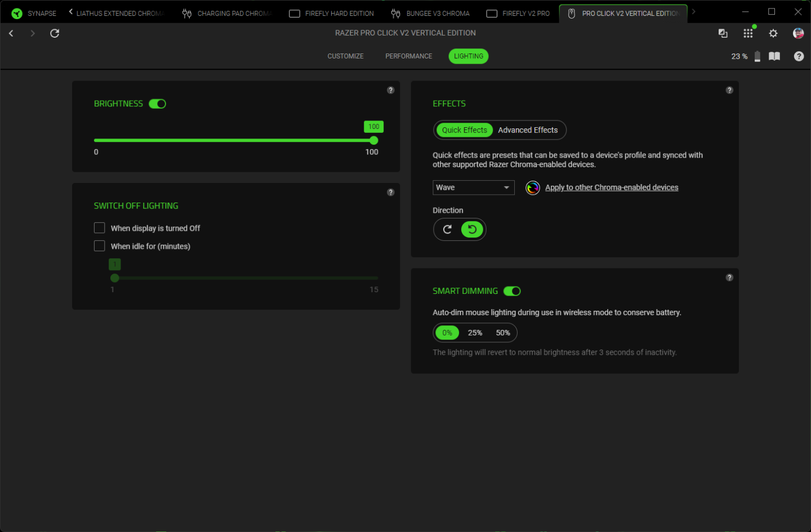This screenshot has width=811, height=532.
Task: Open the Performance section
Action: 409,56
